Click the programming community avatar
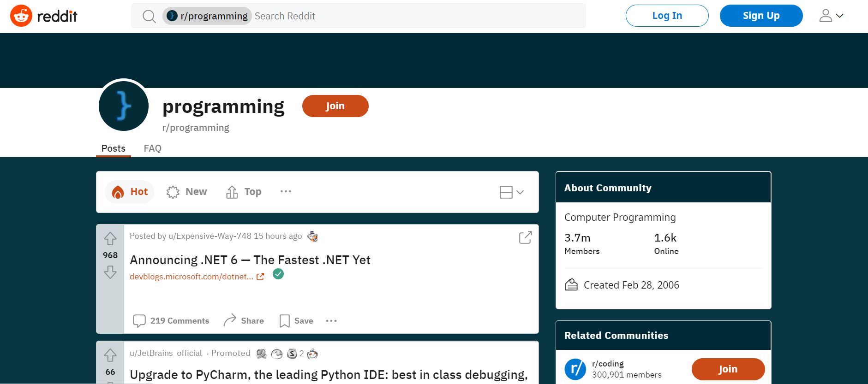Image resolution: width=868 pixels, height=384 pixels. point(124,106)
